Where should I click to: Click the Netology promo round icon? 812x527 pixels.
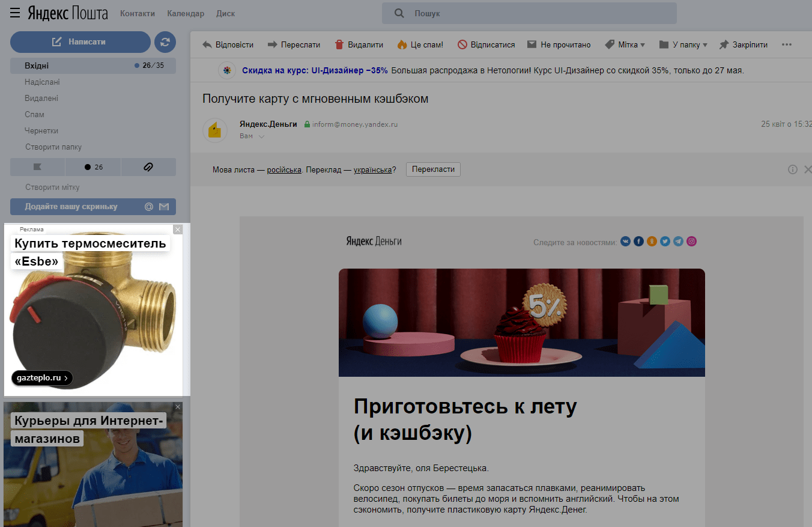pos(226,70)
